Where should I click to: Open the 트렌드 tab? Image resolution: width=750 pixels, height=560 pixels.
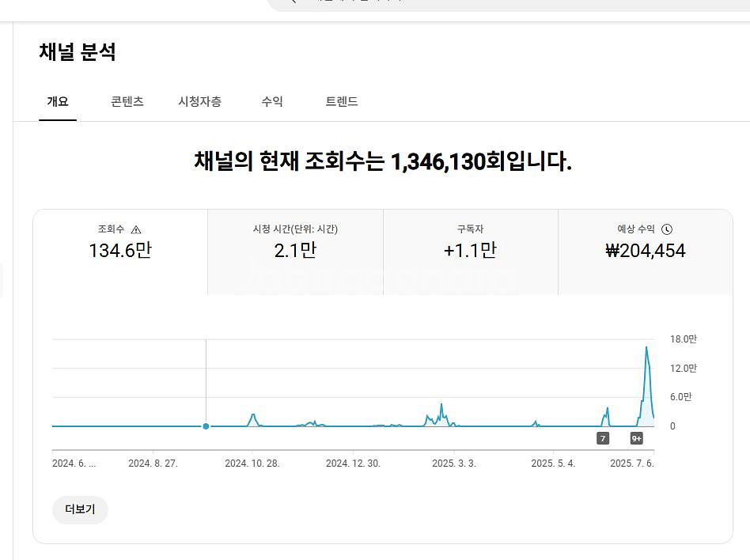(342, 101)
